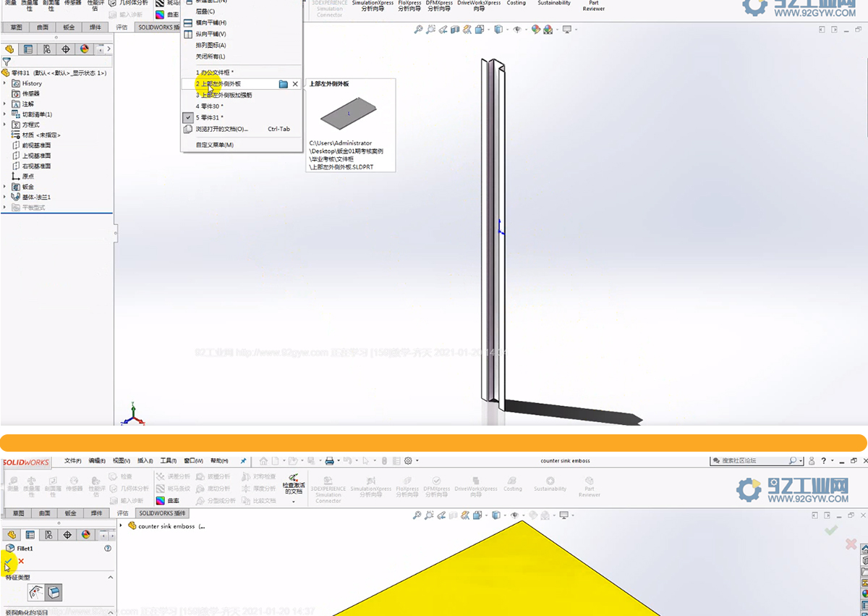The width and height of the screenshot is (868, 616).
Task: Cancel Fillet1 with red X
Action: [x=21, y=561]
